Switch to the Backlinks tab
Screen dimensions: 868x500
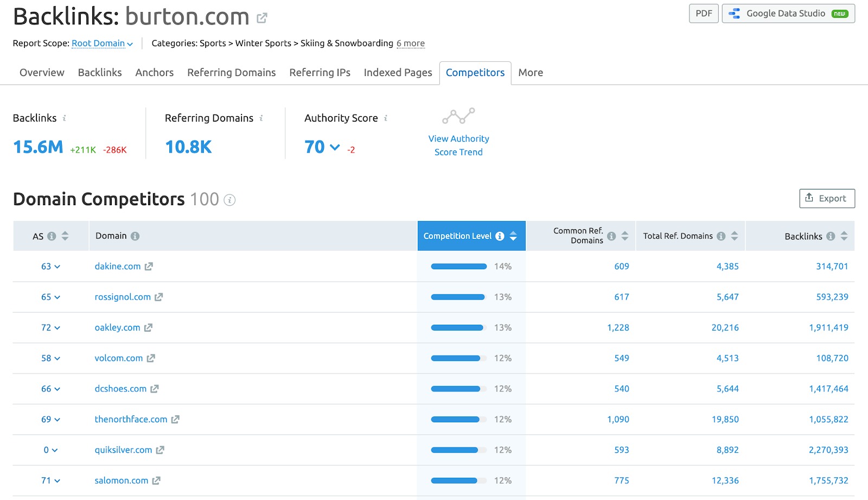pos(100,73)
